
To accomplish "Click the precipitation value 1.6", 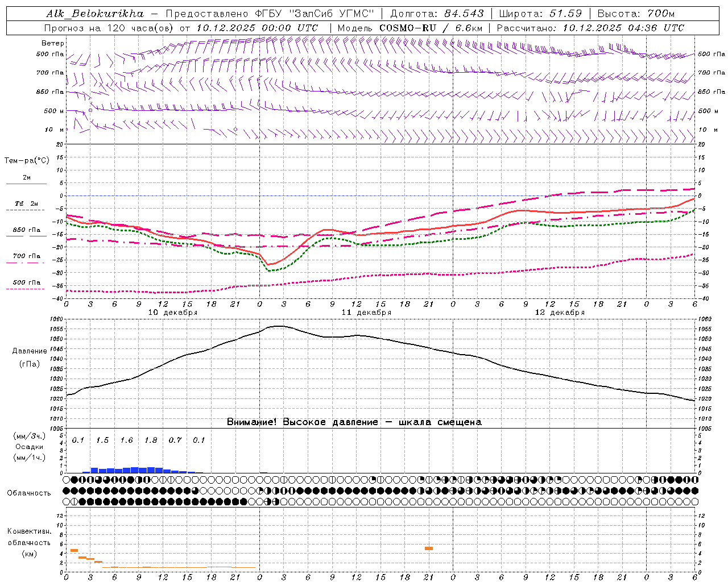I will point(126,440).
